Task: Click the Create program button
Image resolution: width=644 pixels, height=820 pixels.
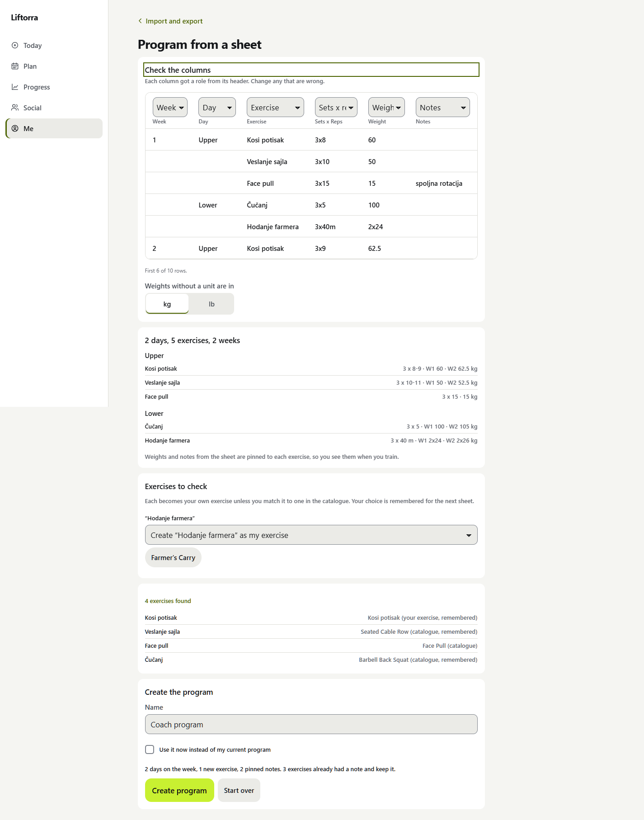Action: click(179, 790)
